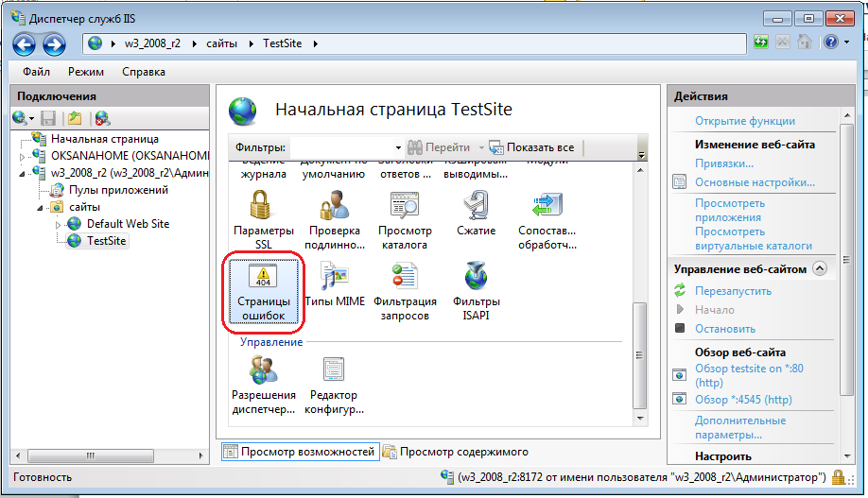Click the forward navigation arrow
868x498 pixels.
54,44
